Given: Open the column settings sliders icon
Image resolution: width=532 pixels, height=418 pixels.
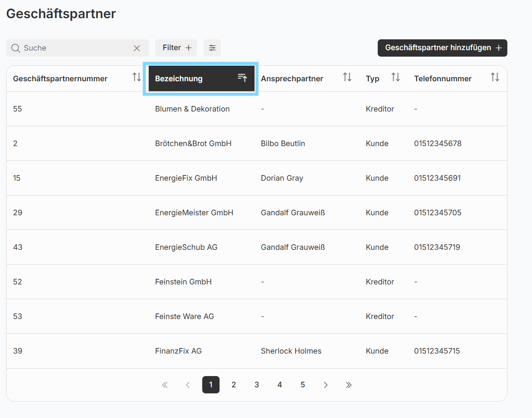Looking at the screenshot, I should 212,48.
